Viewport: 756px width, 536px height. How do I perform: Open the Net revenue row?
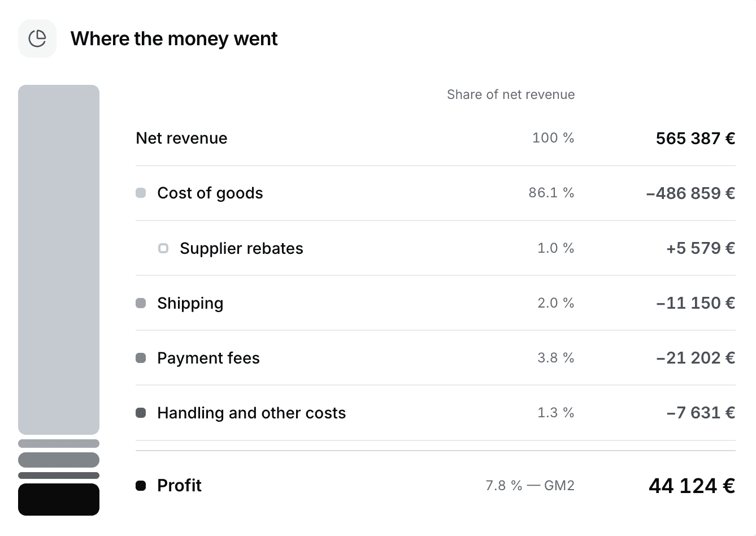point(436,138)
